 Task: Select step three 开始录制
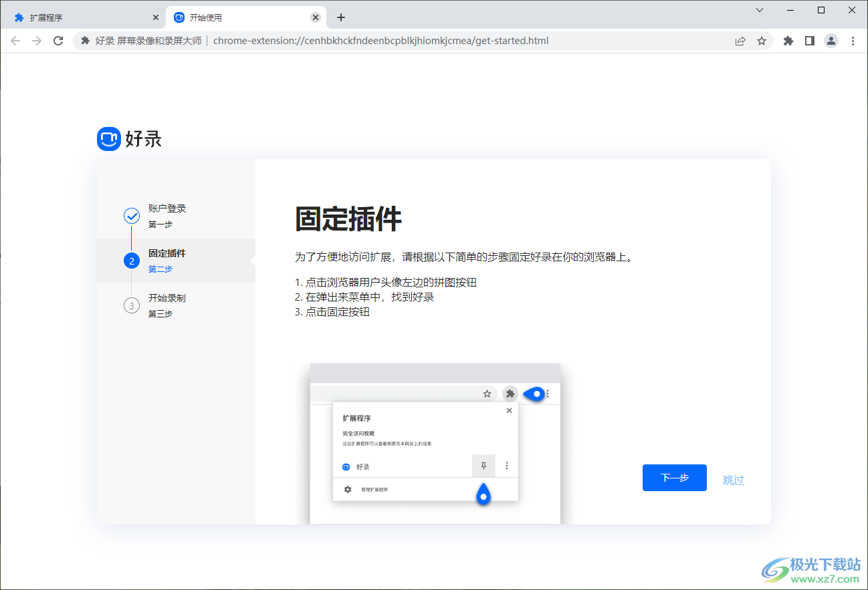[176, 305]
